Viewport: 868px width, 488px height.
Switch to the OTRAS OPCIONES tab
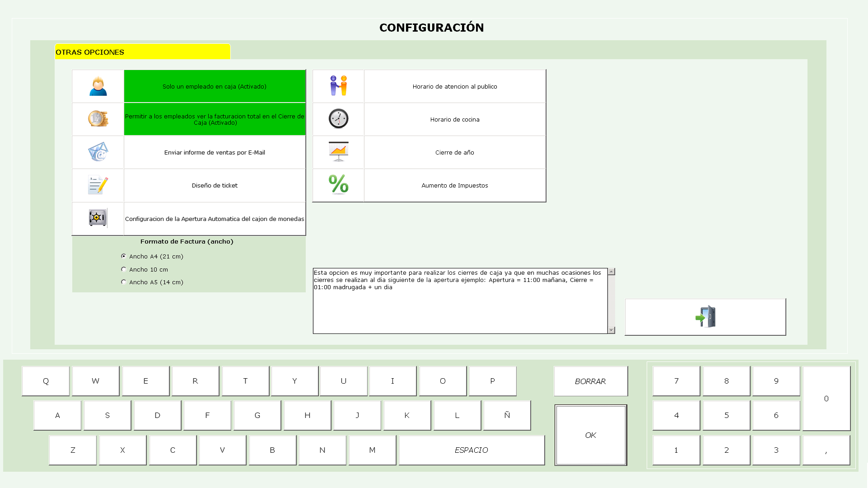click(x=142, y=52)
